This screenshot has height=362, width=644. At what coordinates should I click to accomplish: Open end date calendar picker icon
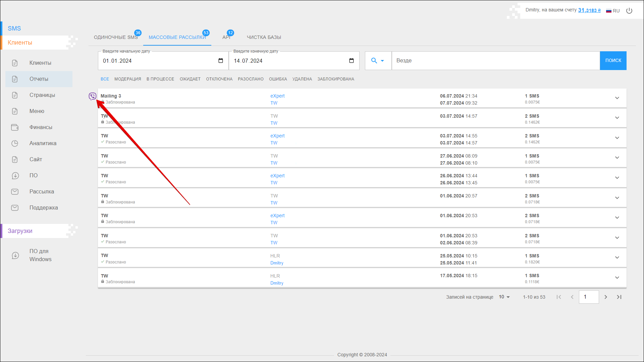tap(352, 61)
